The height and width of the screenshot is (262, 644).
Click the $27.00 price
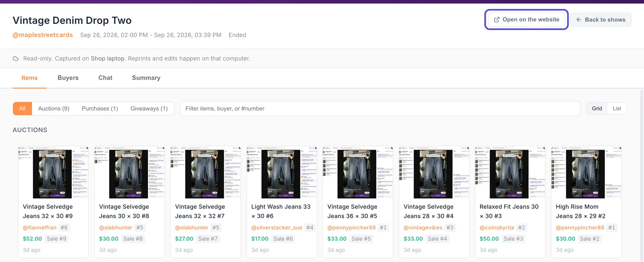pos(184,239)
